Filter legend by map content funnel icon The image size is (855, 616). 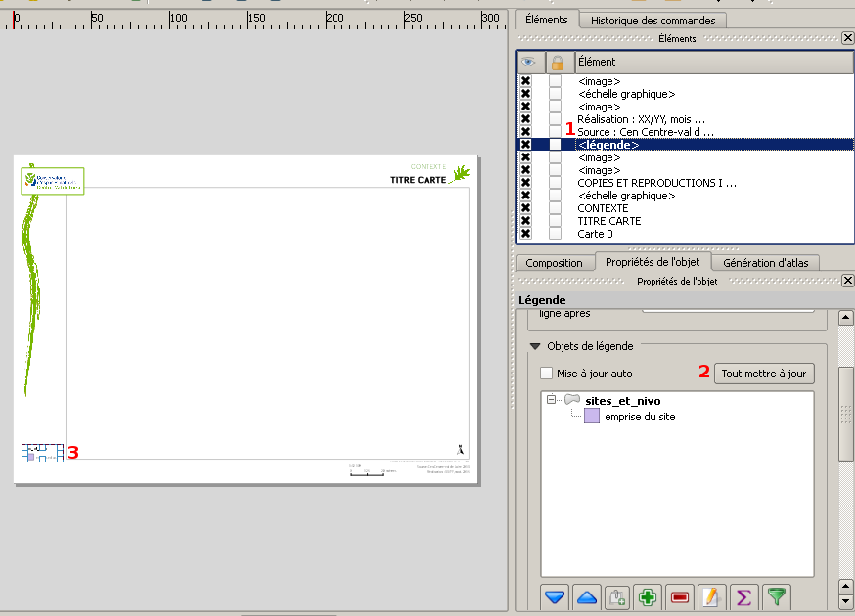776,596
